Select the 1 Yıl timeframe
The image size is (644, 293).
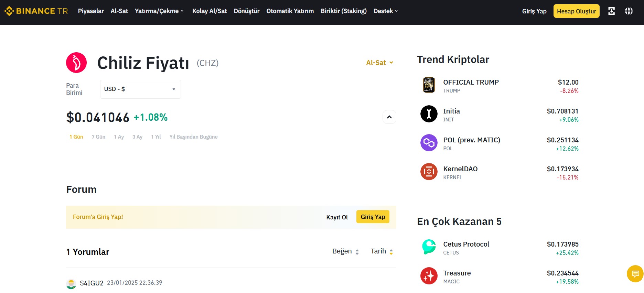tap(156, 137)
